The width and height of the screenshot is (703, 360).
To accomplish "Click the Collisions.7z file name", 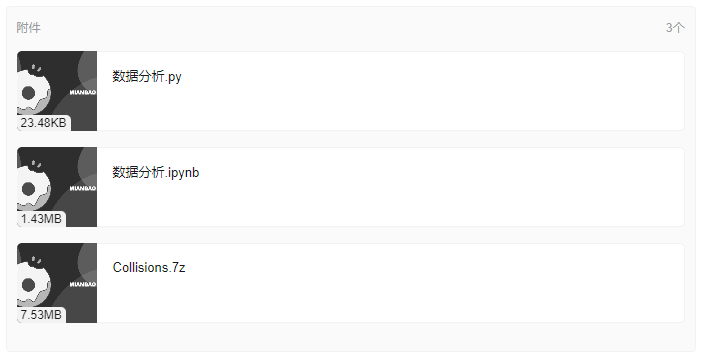I will [149, 268].
